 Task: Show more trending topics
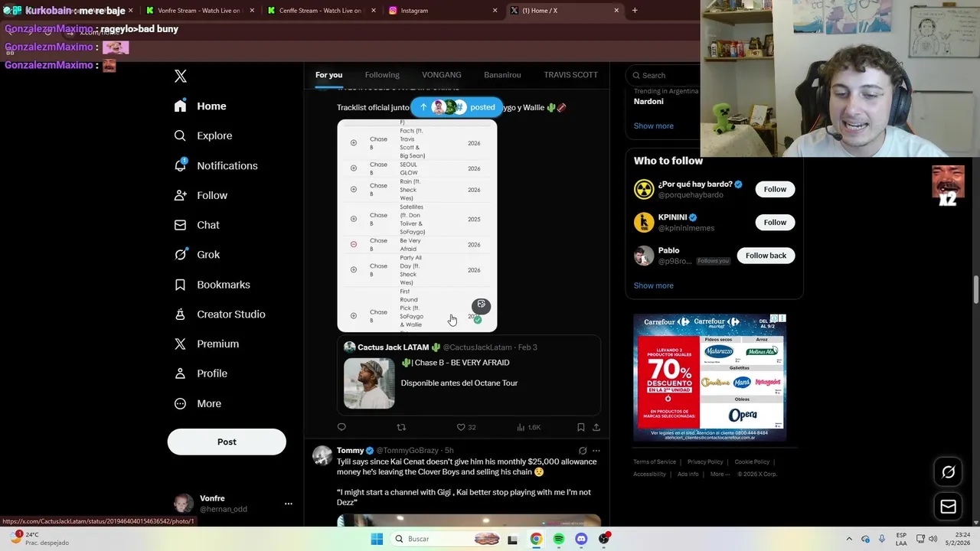654,126
